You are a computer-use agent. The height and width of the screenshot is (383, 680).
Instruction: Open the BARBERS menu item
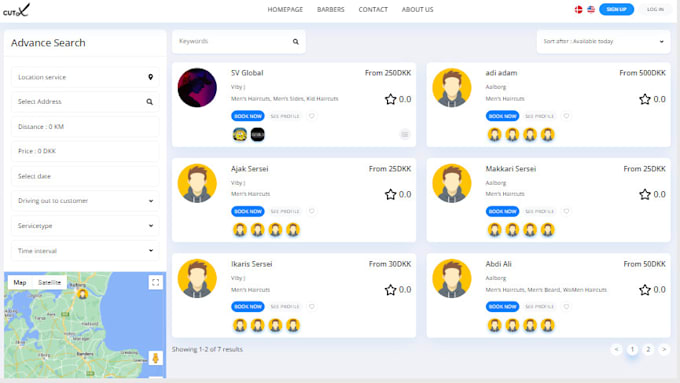330,10
